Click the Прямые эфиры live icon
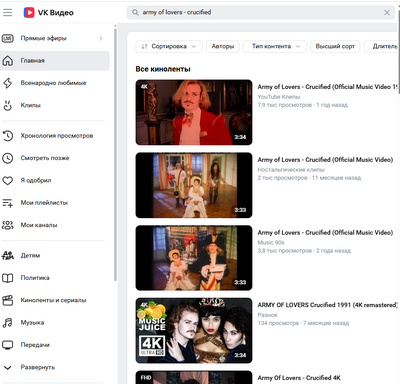 point(7,38)
